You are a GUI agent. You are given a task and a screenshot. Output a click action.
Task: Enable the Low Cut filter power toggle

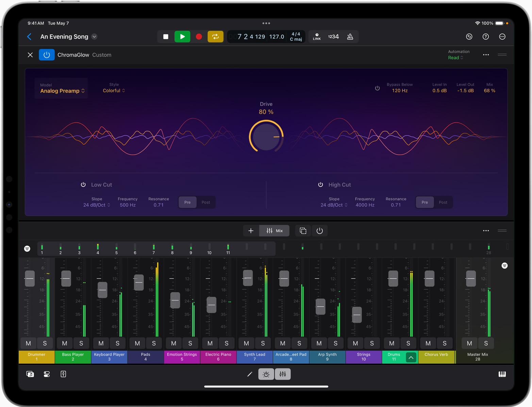[x=83, y=184]
